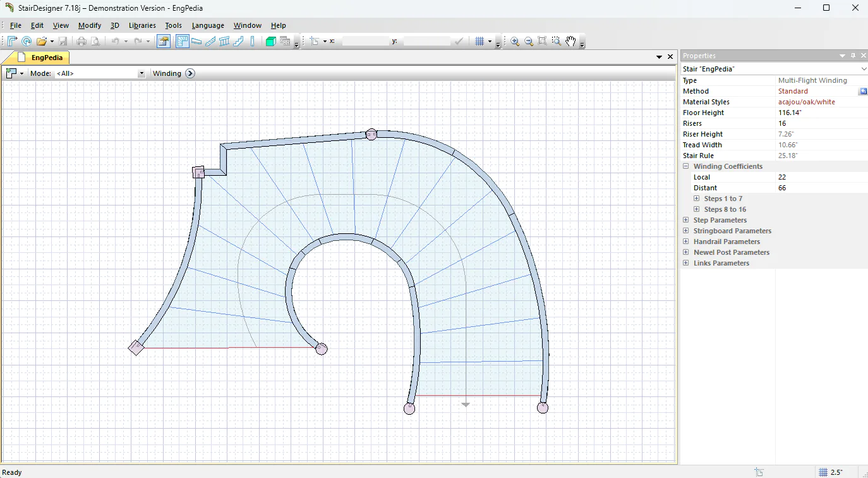Open the Language menu
This screenshot has width=868, height=478.
click(208, 25)
